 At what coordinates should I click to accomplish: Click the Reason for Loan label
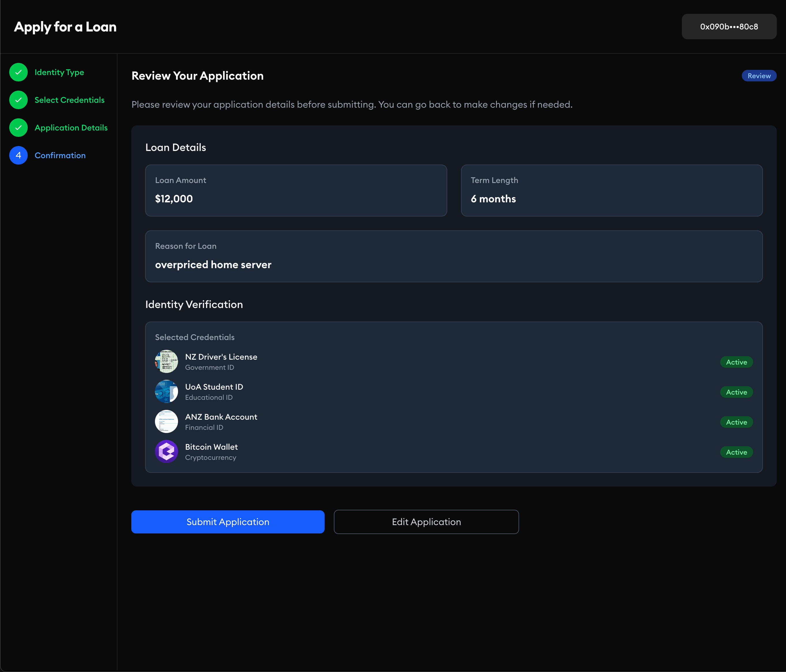[x=186, y=246]
